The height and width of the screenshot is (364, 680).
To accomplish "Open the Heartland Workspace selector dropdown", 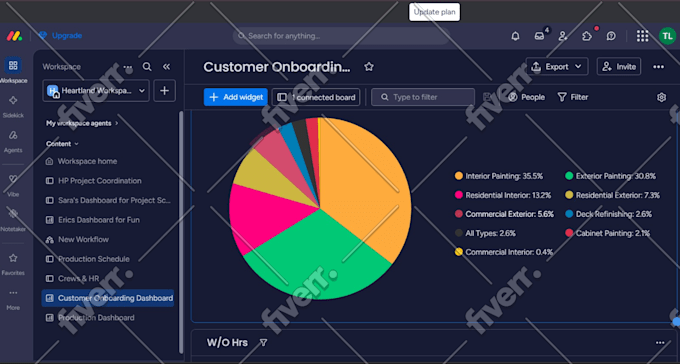I will [96, 91].
